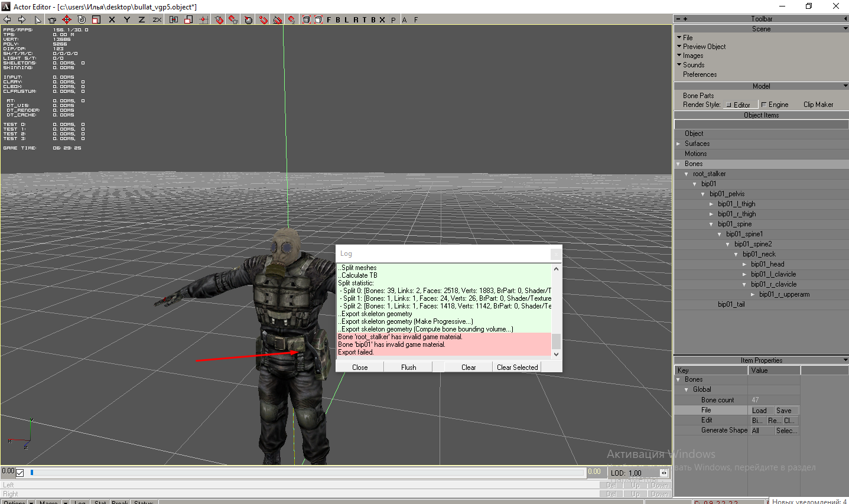Select the bip01_head bone
849x504 pixels.
(x=767, y=264)
